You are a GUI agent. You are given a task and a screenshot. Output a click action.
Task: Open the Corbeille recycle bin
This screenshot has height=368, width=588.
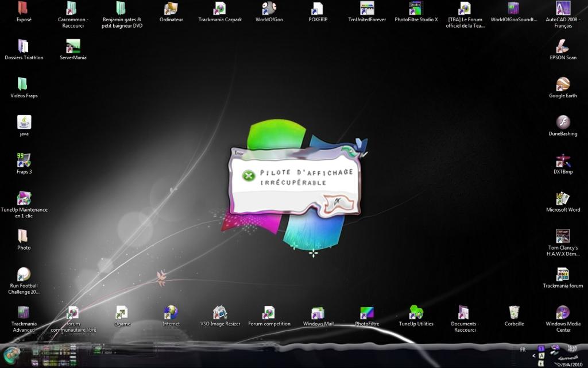tap(514, 312)
